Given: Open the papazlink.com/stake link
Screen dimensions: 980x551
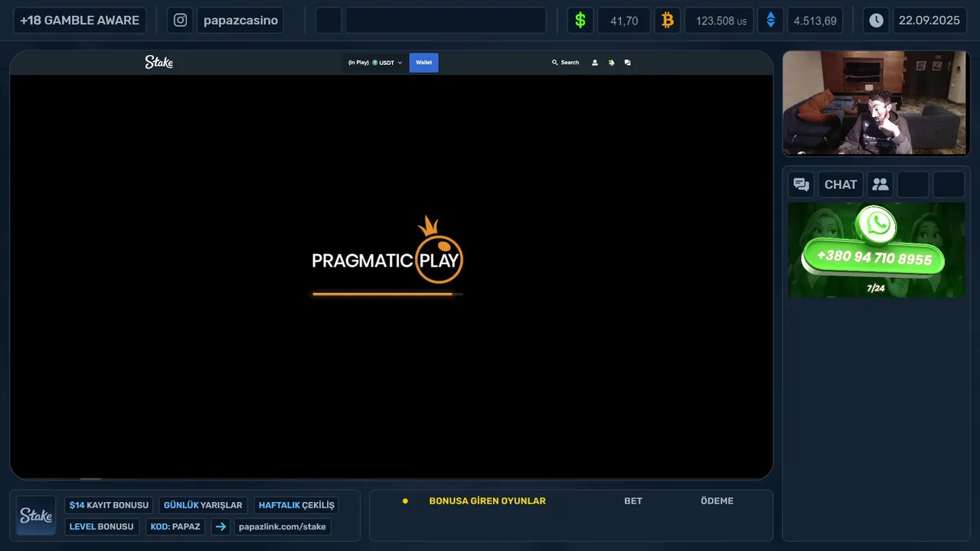Looking at the screenshot, I should pos(283,527).
